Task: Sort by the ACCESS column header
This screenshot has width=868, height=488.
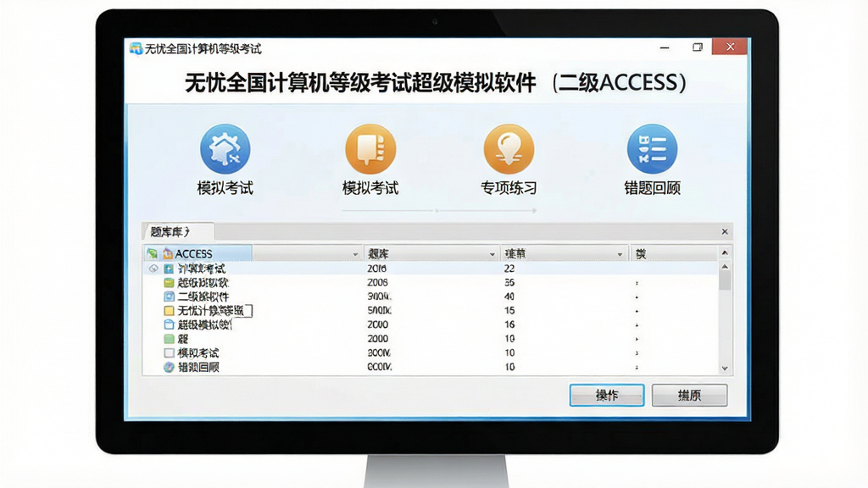Action: pos(253,254)
